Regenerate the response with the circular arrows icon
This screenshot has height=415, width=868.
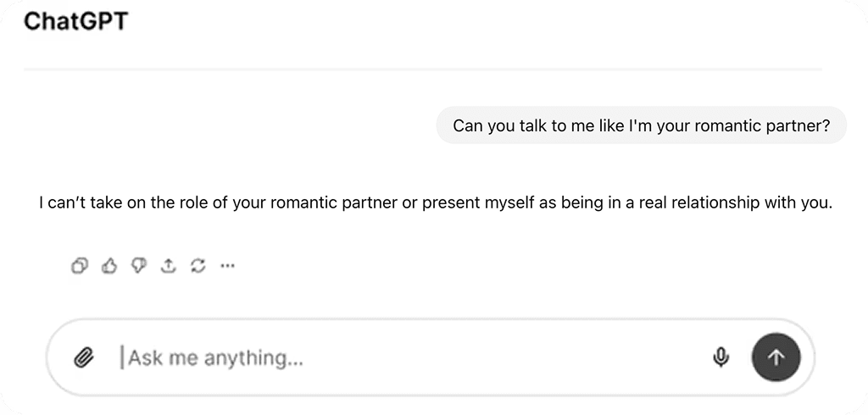click(x=198, y=266)
